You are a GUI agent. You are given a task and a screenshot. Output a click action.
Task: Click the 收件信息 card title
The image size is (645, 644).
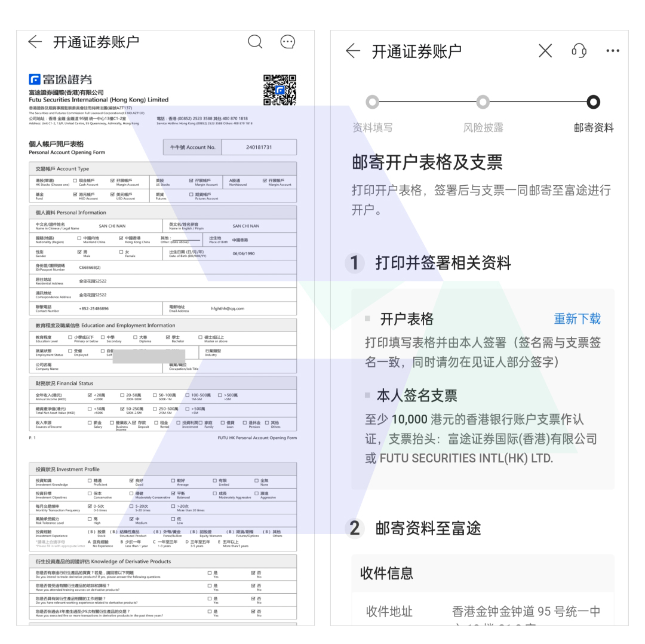[386, 573]
